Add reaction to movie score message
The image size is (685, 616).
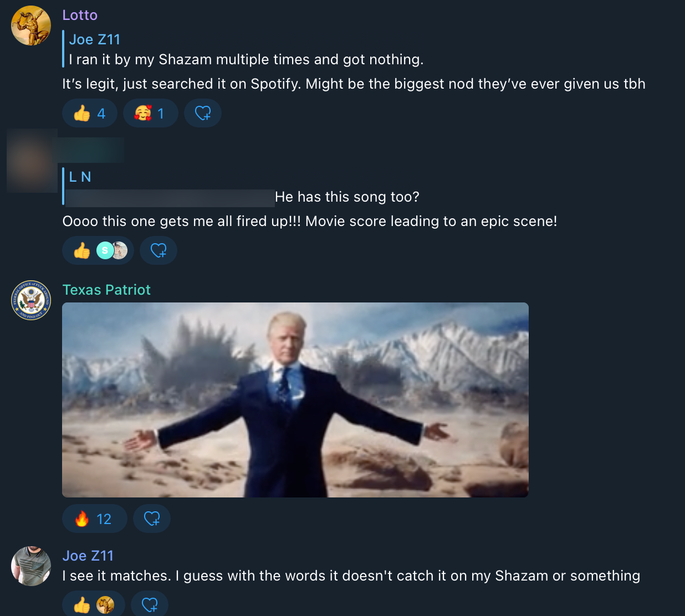[159, 251]
